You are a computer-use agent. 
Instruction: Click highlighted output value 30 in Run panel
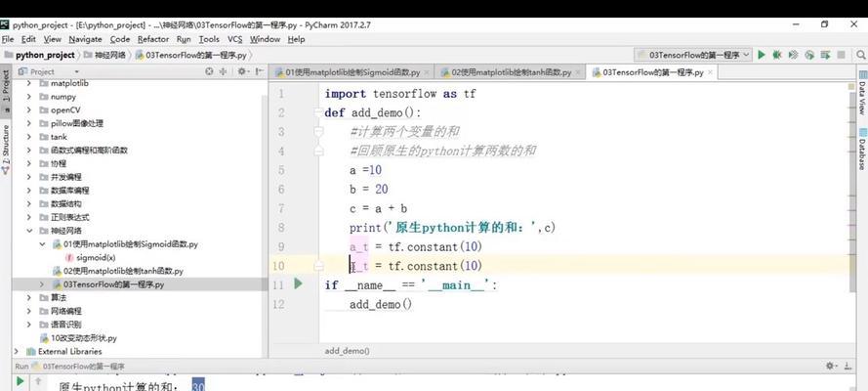click(x=198, y=385)
